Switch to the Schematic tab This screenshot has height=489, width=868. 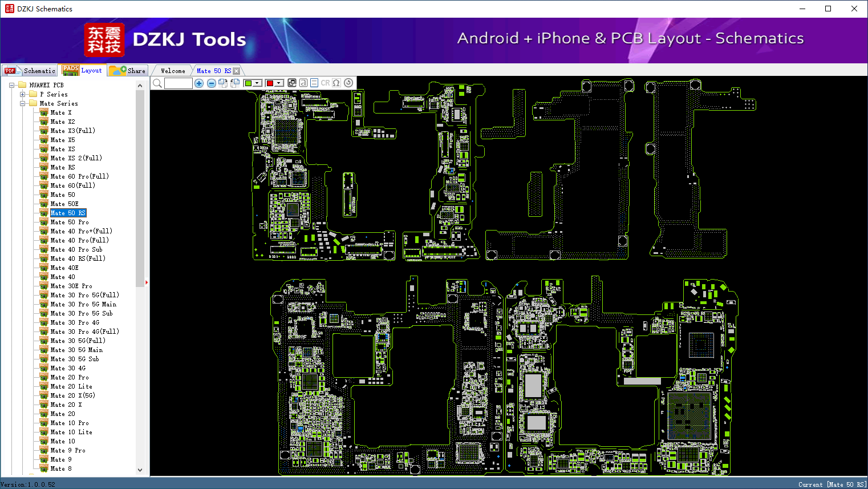[x=30, y=71]
